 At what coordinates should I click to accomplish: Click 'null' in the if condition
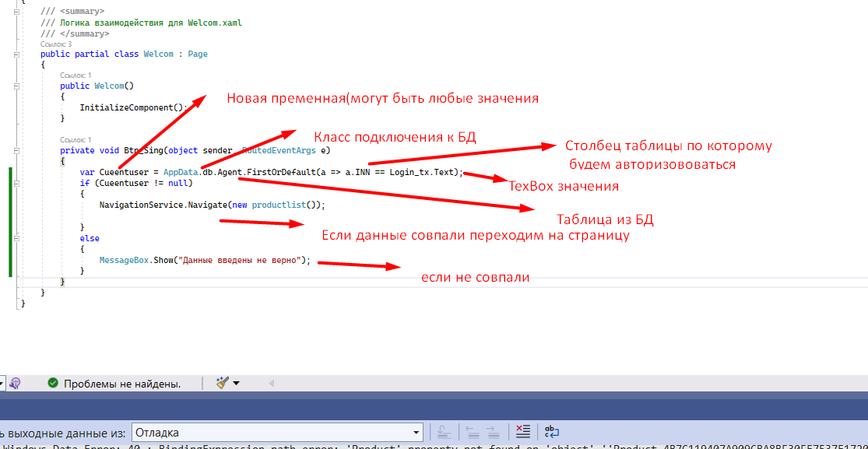click(178, 183)
